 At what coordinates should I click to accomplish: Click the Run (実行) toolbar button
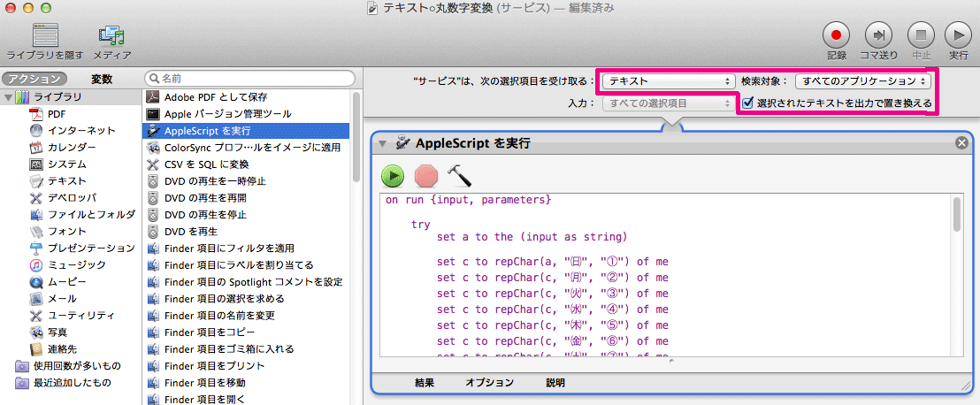958,34
